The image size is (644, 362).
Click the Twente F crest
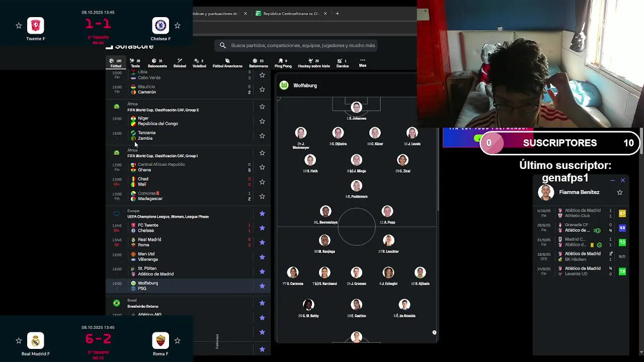click(x=36, y=25)
